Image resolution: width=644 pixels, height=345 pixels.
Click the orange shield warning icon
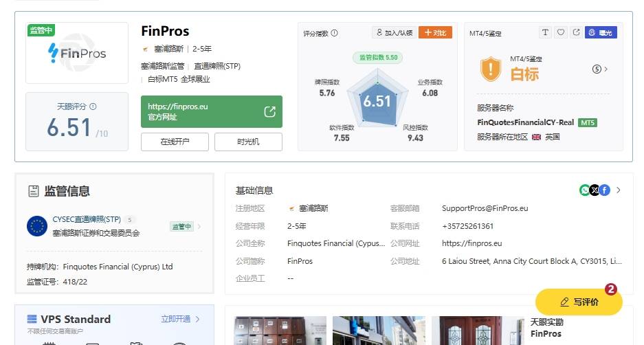click(x=491, y=69)
